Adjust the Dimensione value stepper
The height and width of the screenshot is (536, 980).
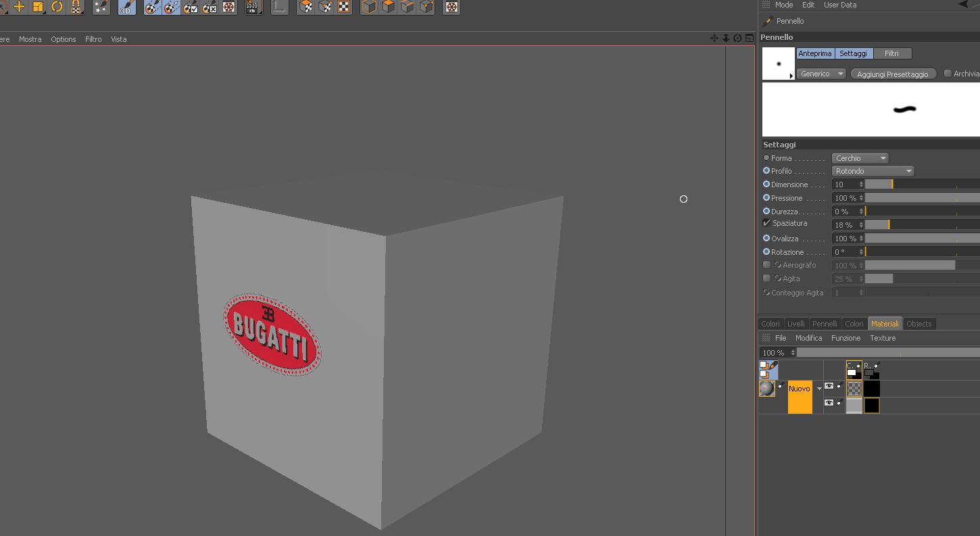[x=861, y=185]
